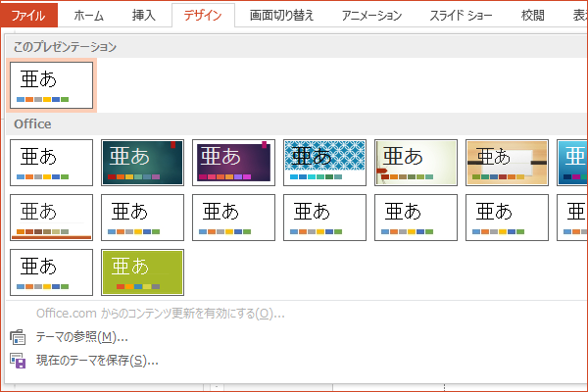Screen dimensions: 588x392
Task: Apply the wood-textured theme thumbnail
Action: [507, 163]
